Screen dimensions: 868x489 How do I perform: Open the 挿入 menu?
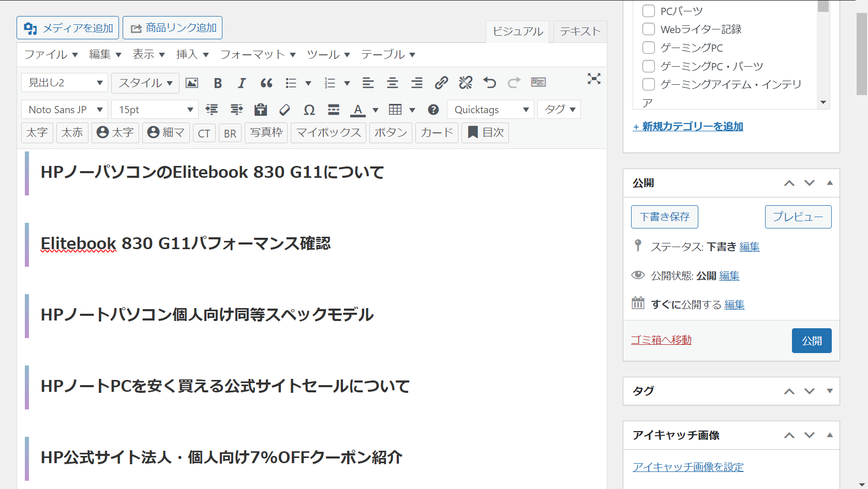pyautogui.click(x=192, y=55)
